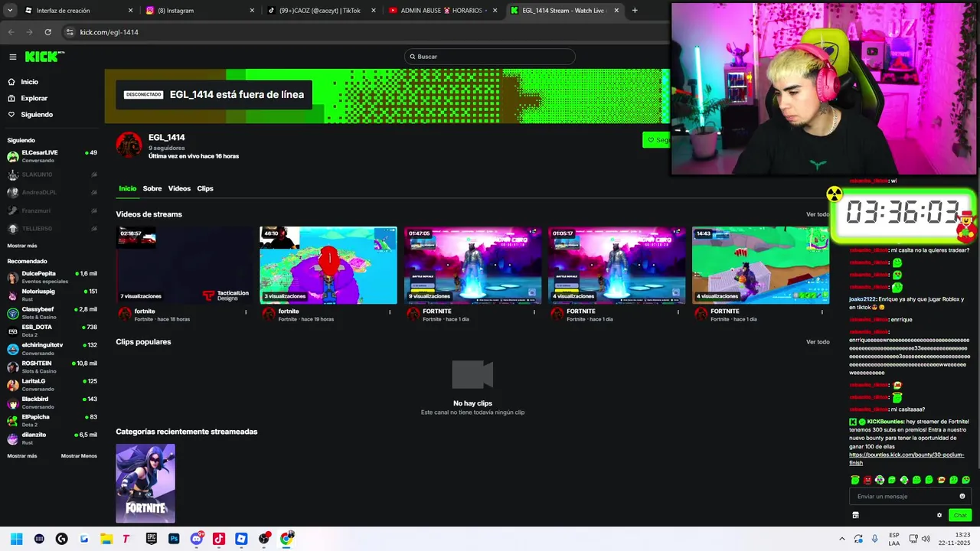Viewport: 980px width, 551px height.
Task: Pick the red angry emote in chat
Action: (867, 480)
